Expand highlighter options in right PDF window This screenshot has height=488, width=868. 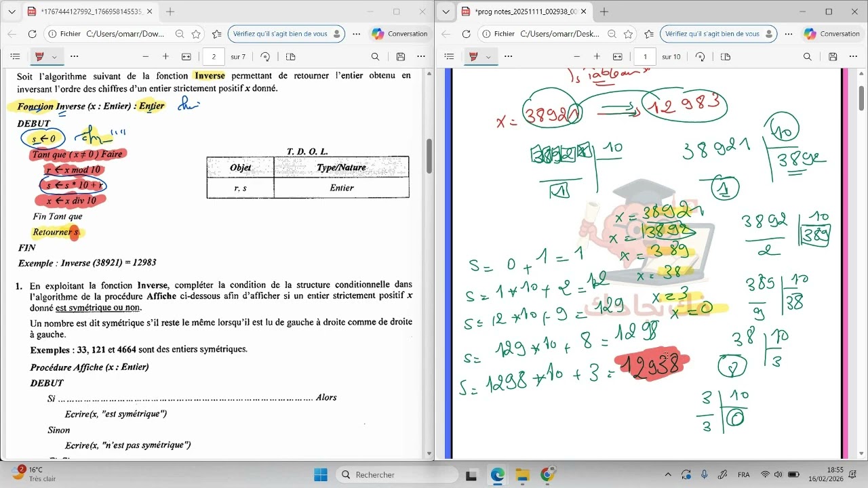pyautogui.click(x=488, y=57)
